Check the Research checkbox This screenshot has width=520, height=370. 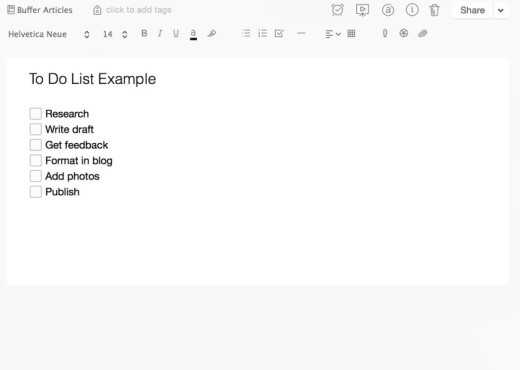36,114
